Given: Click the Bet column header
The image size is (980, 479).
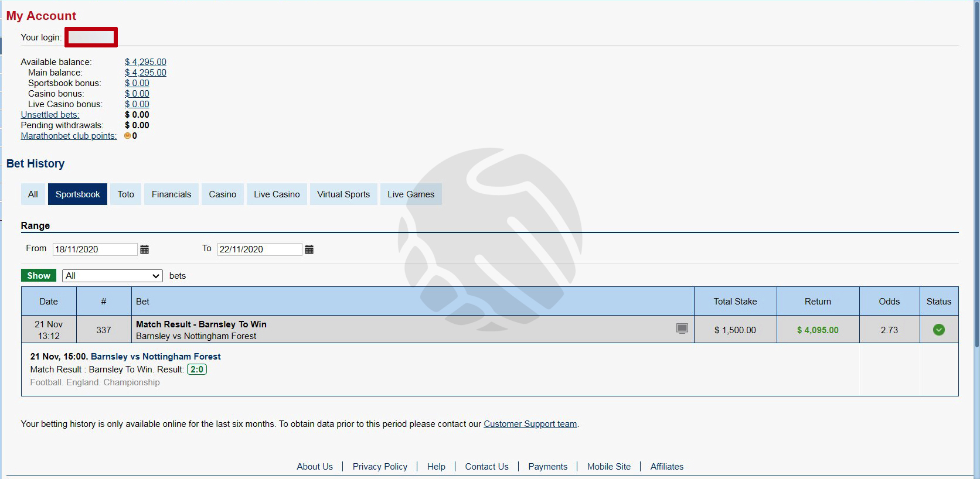Looking at the screenshot, I should (x=413, y=302).
